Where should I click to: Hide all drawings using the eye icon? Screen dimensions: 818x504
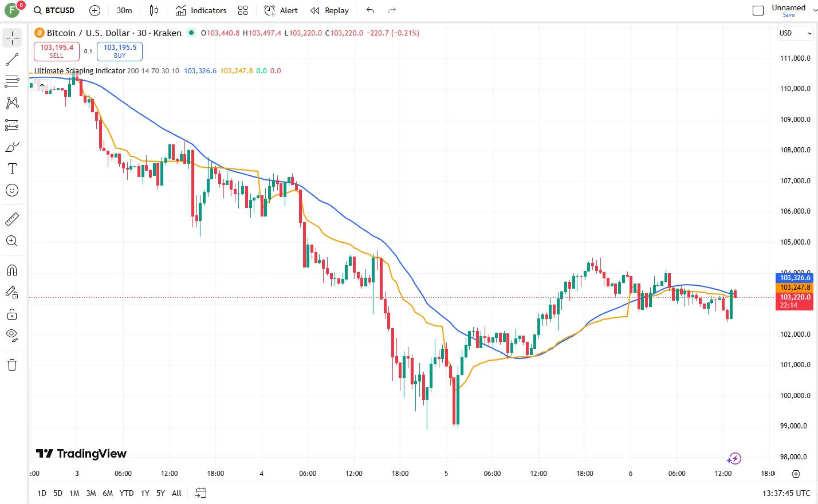(x=12, y=335)
